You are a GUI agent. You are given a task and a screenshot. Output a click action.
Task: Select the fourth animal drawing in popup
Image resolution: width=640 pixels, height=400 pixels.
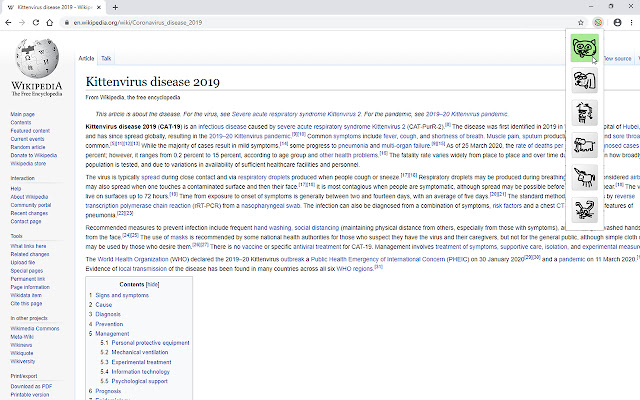(583, 146)
